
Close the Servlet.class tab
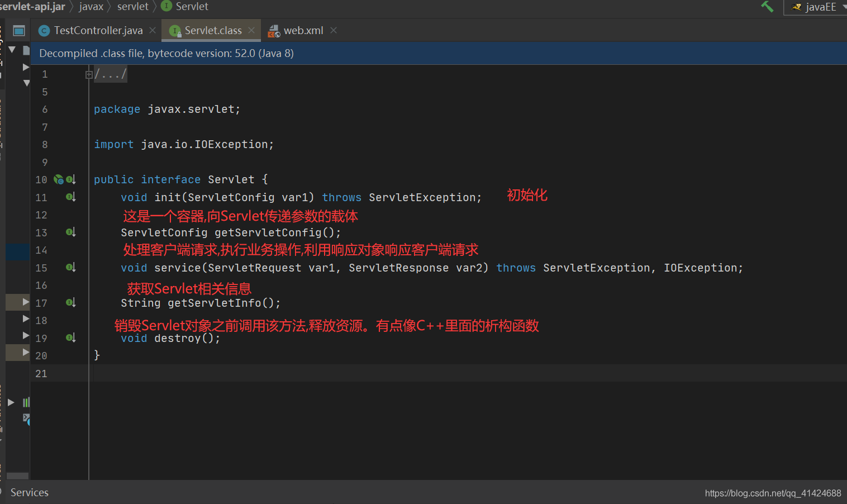pyautogui.click(x=251, y=30)
